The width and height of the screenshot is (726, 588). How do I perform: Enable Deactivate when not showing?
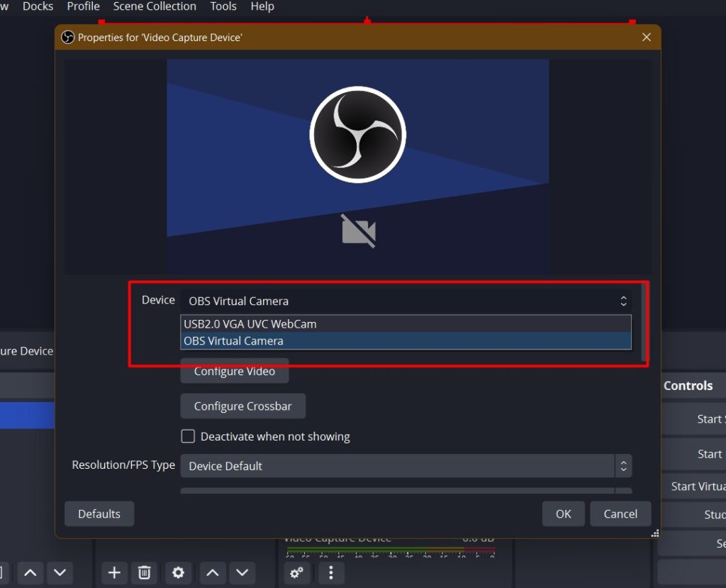pos(188,436)
